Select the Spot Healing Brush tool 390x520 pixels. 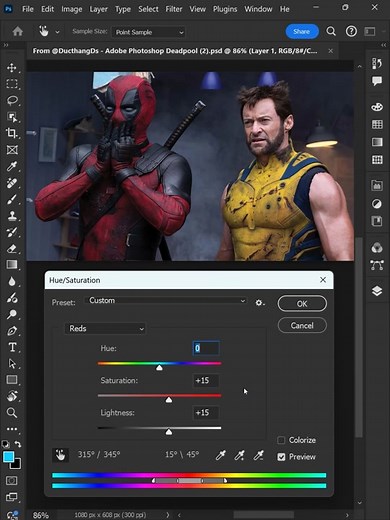[12, 183]
